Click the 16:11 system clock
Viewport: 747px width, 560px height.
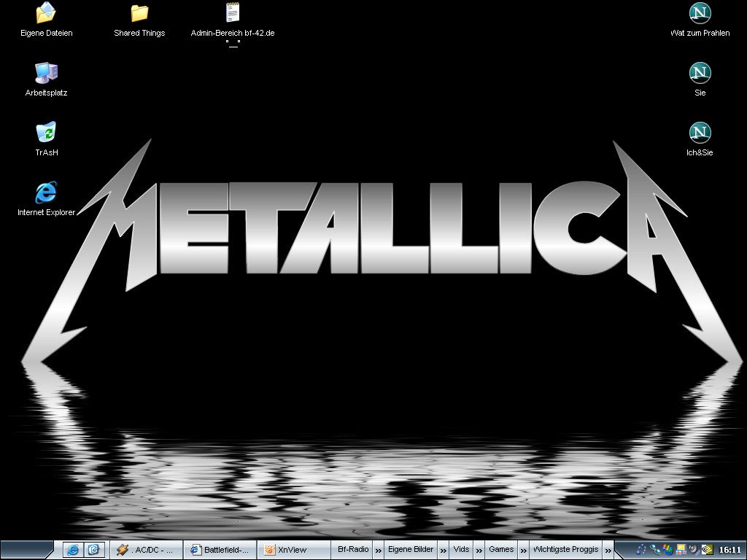coord(729,550)
